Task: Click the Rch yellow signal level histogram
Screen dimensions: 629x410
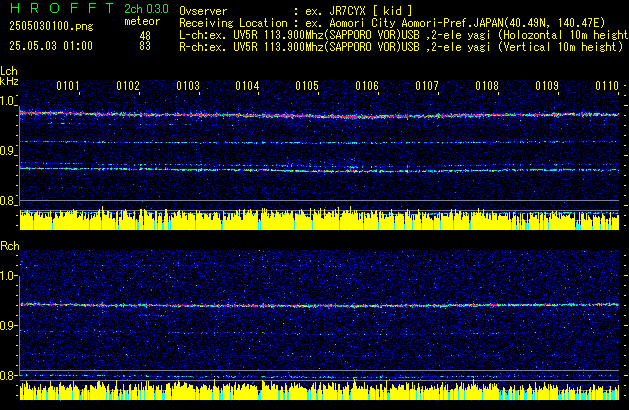Action: (x=319, y=390)
